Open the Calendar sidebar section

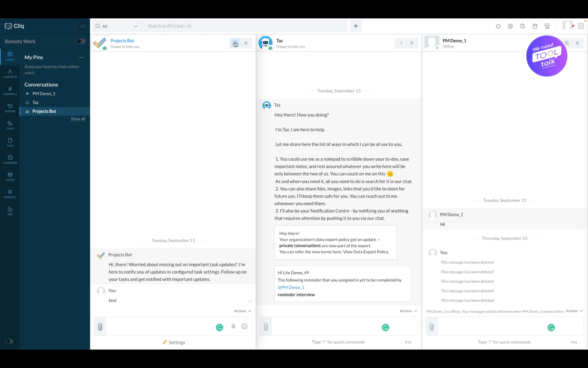coord(10,159)
